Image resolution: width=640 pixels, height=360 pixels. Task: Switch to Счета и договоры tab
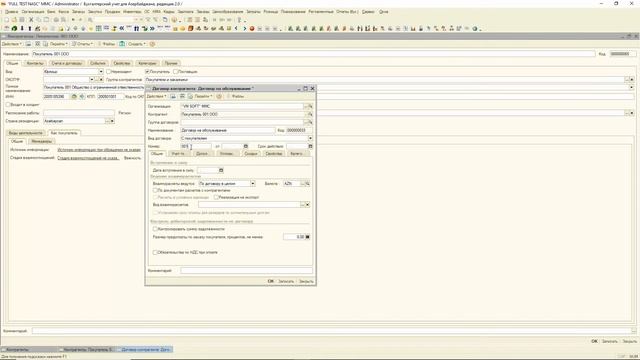tap(67, 63)
